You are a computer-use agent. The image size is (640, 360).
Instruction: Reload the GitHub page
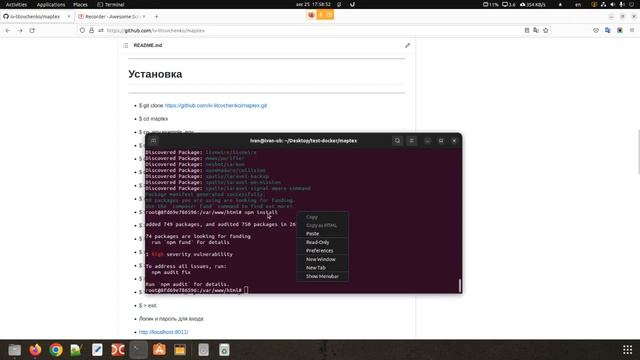click(32, 31)
